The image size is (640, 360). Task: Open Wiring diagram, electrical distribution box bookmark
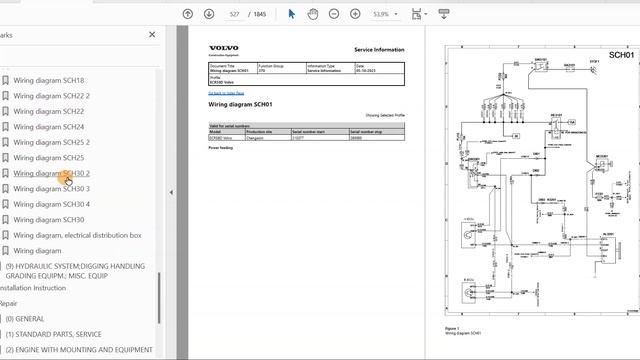pos(77,235)
